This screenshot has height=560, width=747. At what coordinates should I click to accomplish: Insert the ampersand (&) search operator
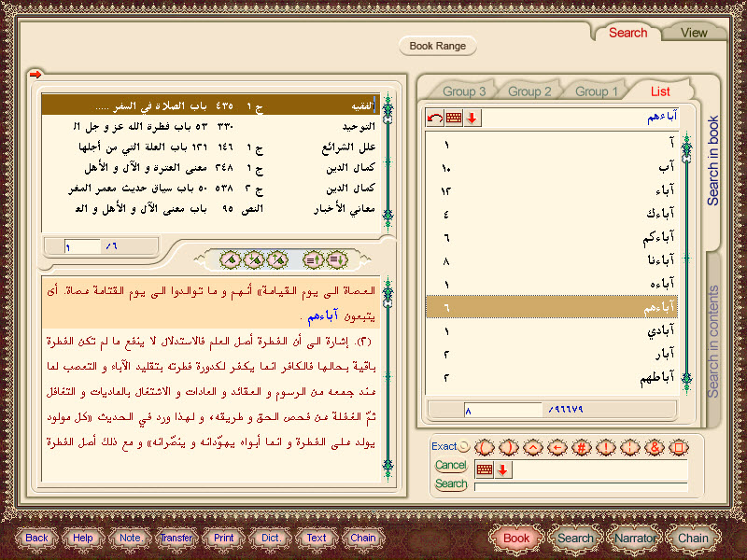(x=655, y=447)
